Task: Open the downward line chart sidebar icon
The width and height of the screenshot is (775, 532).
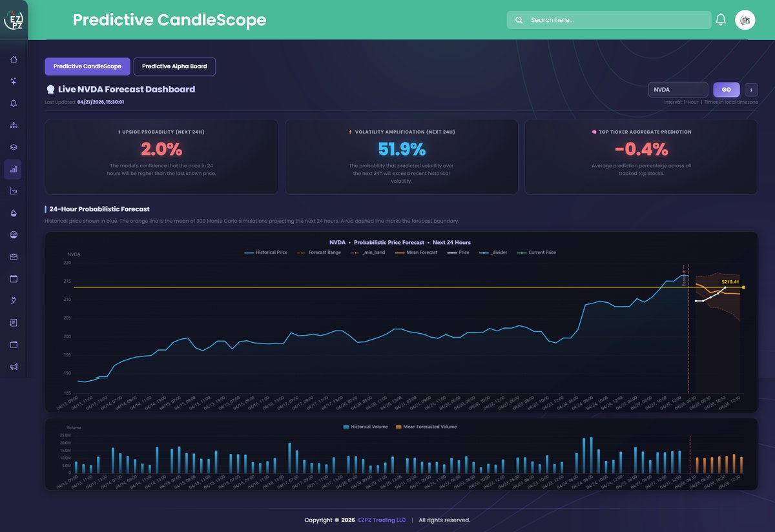Action: [14, 191]
